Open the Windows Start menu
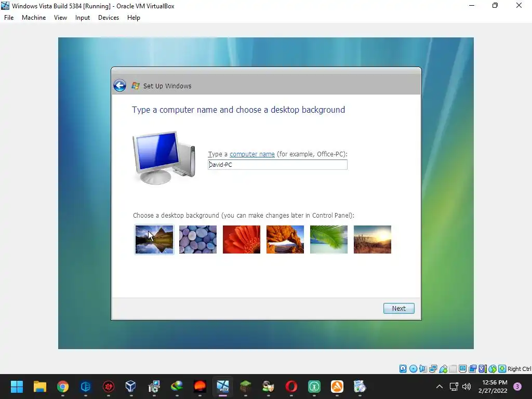This screenshot has width=532, height=399. (17, 387)
